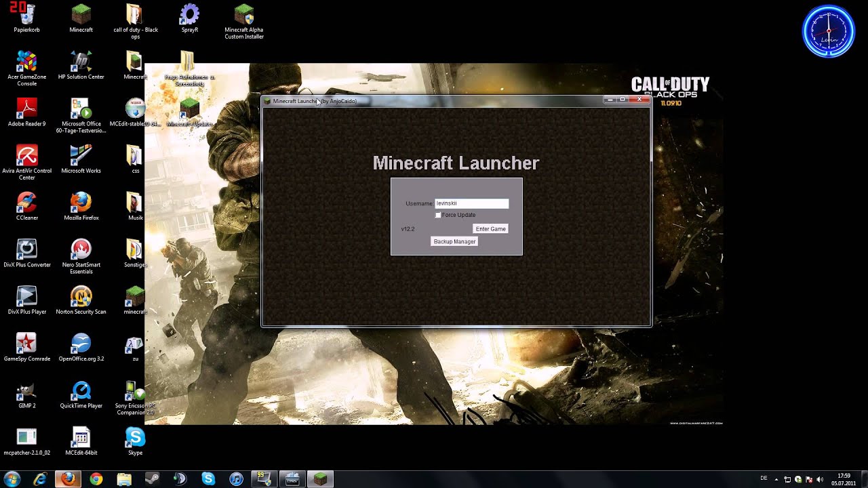868x488 pixels.
Task: Open Steam from the taskbar
Action: coord(152,479)
